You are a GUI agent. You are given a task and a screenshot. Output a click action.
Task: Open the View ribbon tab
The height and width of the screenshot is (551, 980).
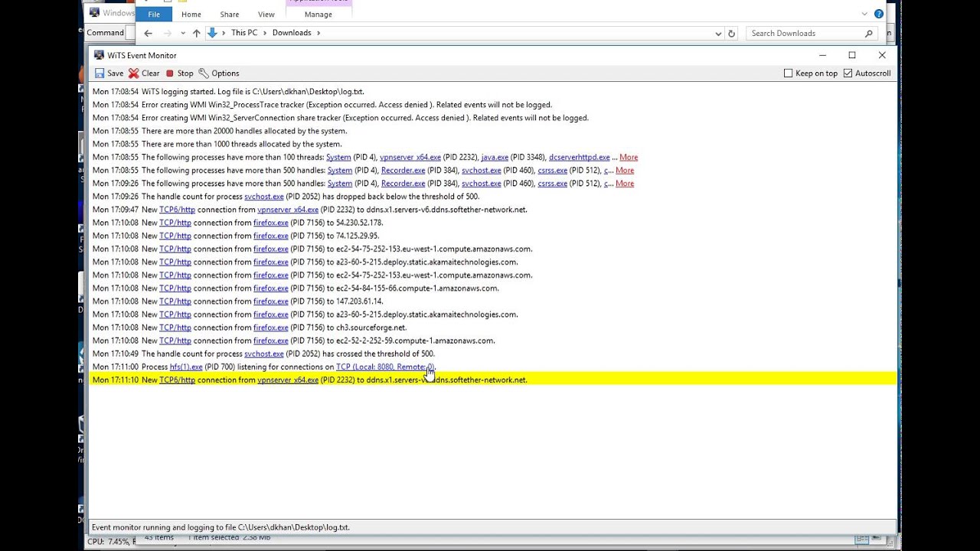266,15
